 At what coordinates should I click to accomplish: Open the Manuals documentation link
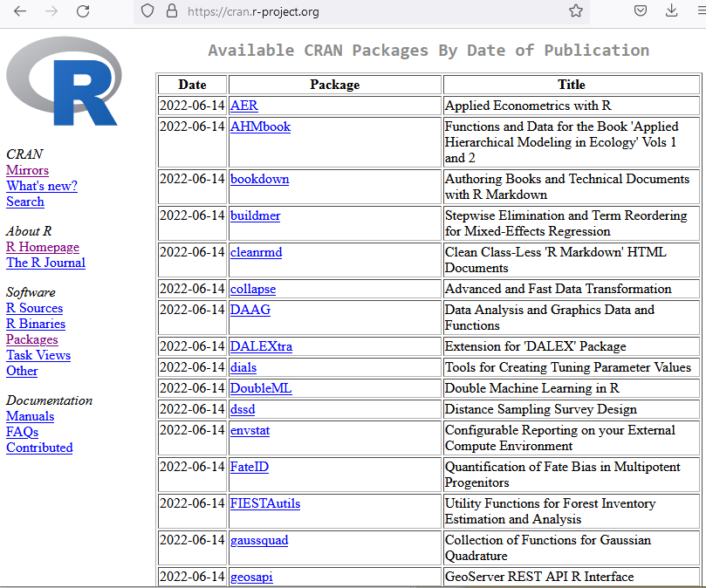click(x=30, y=416)
